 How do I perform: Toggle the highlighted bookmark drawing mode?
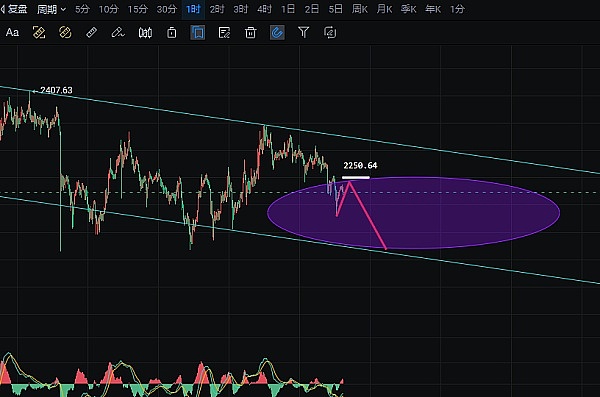(x=198, y=33)
